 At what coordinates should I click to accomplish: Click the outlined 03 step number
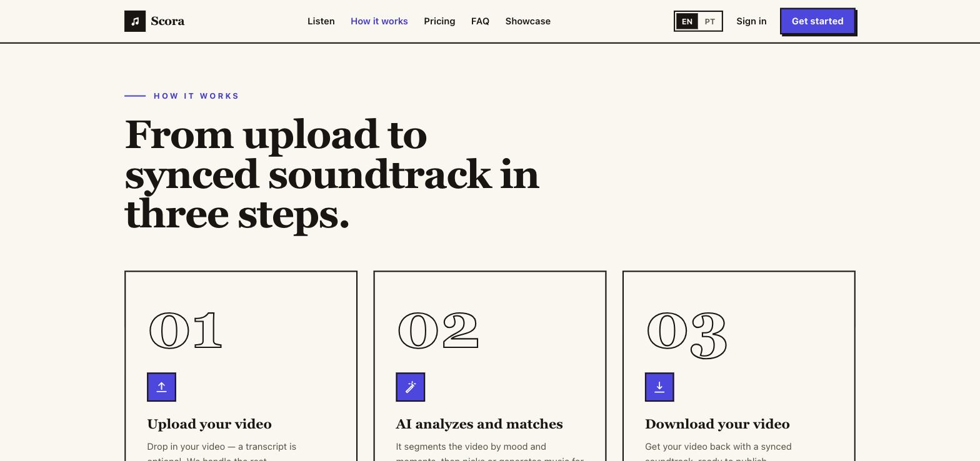(687, 335)
